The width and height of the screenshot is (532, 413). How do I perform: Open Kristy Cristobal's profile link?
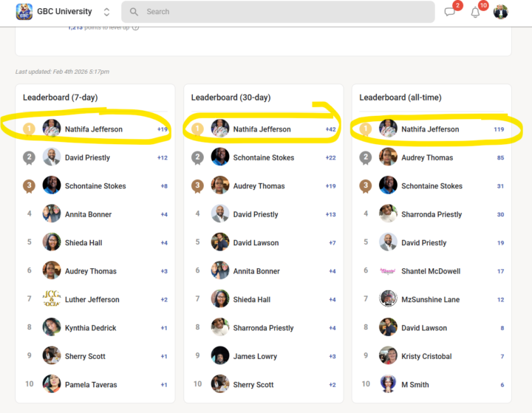(x=426, y=356)
